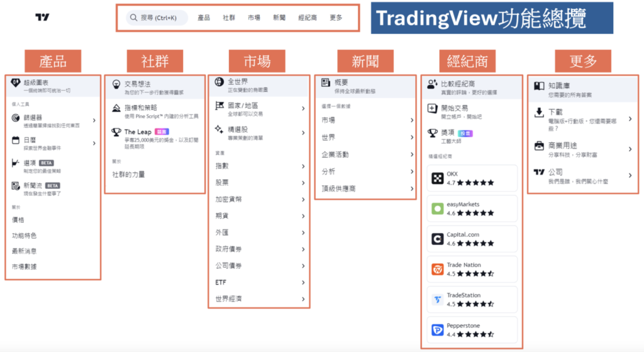
Task: Click the 全世界 globe icon
Action: tap(219, 82)
